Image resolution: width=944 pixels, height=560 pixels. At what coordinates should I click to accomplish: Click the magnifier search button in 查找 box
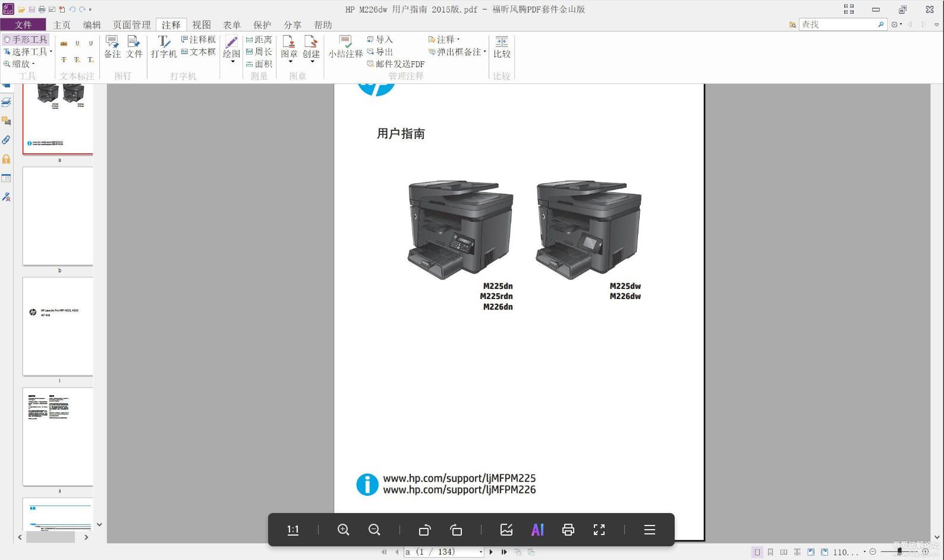point(881,24)
